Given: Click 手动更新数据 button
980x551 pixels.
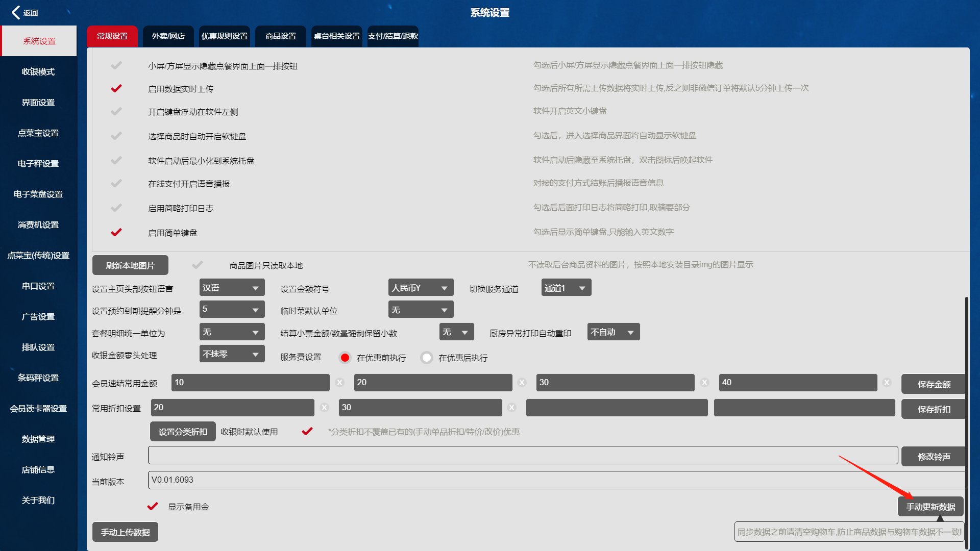Looking at the screenshot, I should pyautogui.click(x=930, y=507).
